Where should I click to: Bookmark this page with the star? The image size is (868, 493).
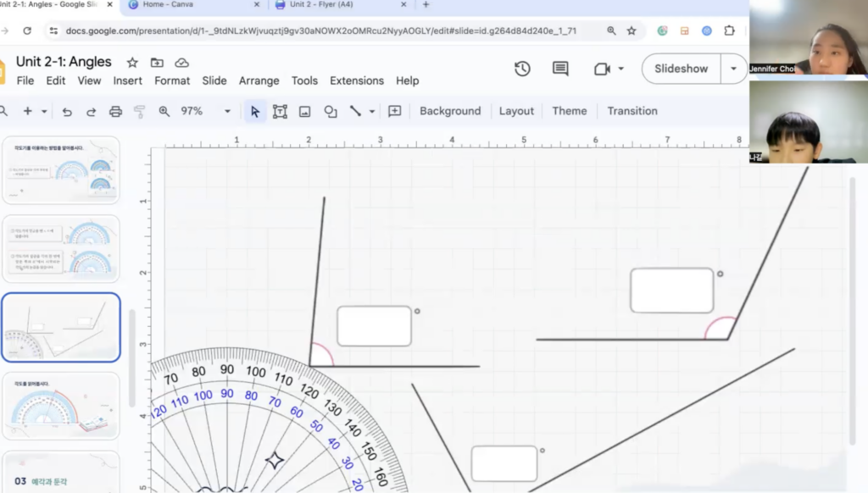coord(632,31)
